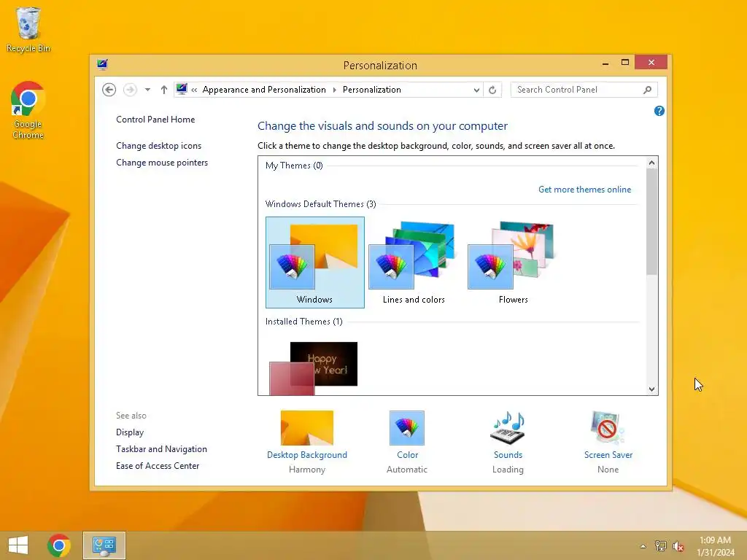Screen dimensions: 747x560
Task: Click the Desktop Background text link
Action: [x=307, y=455]
